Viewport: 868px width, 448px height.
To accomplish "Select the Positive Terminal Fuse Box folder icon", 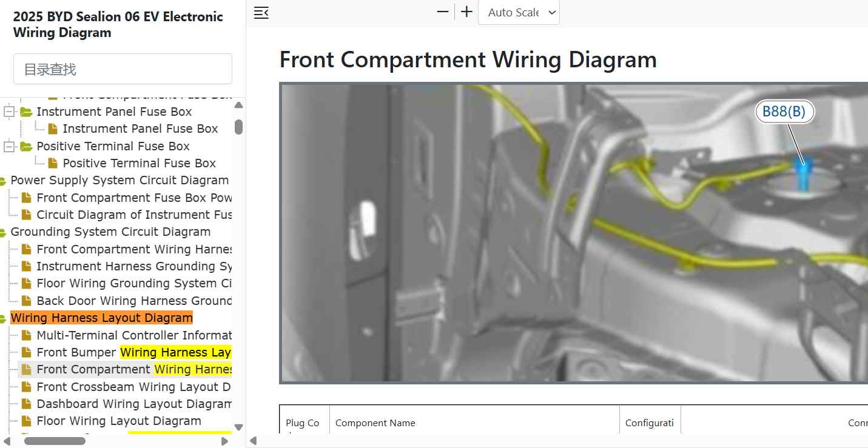I will tap(26, 147).
